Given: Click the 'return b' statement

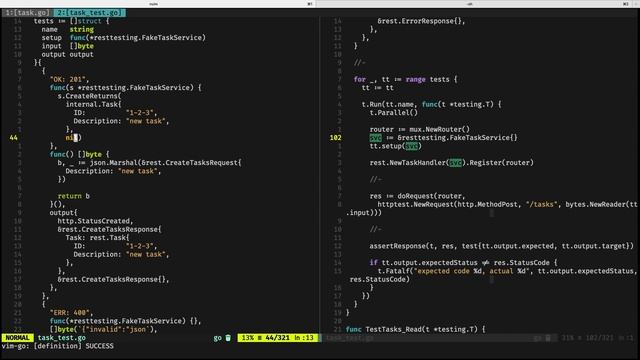Looking at the screenshot, I should (x=73, y=196).
